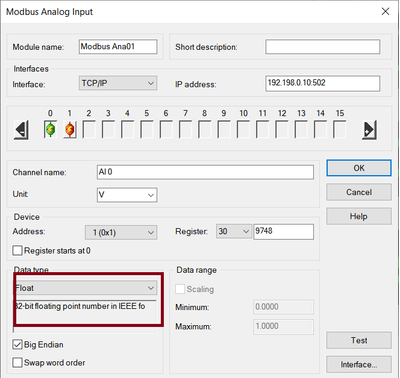This screenshot has height=378, width=400.
Task: Click the Module name input field
Action: (x=118, y=47)
